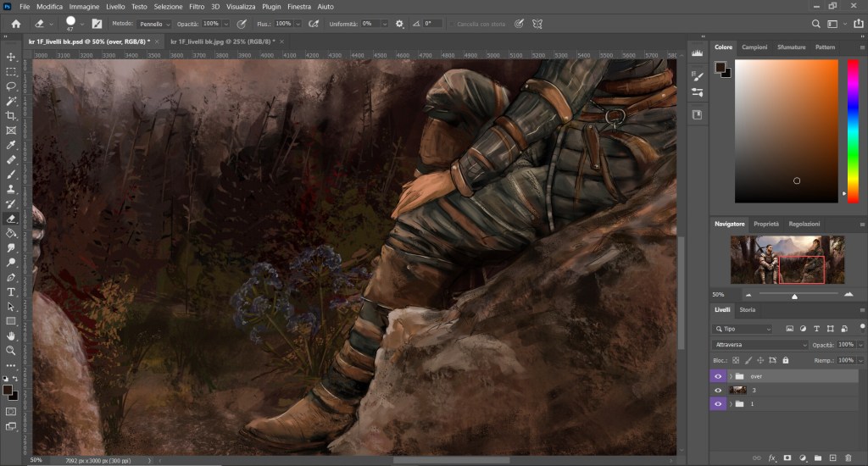Hide the 'over' layer group
The width and height of the screenshot is (868, 466).
tap(719, 375)
